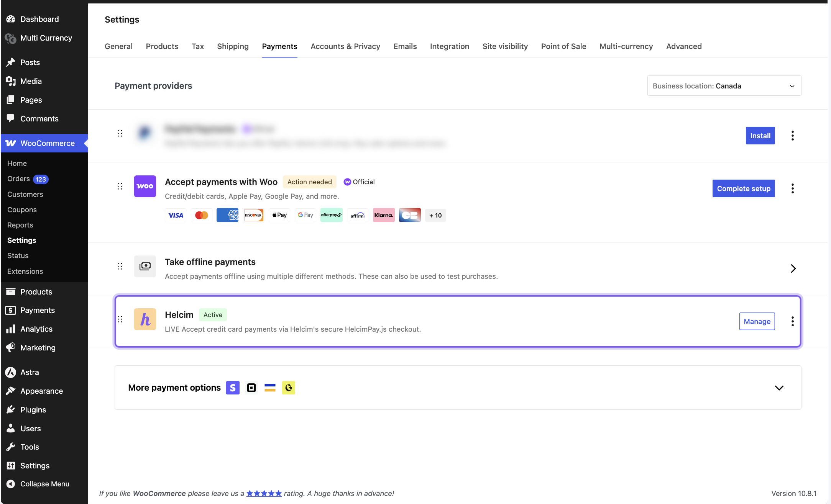Open the Emails tab
The image size is (831, 504).
405,46
